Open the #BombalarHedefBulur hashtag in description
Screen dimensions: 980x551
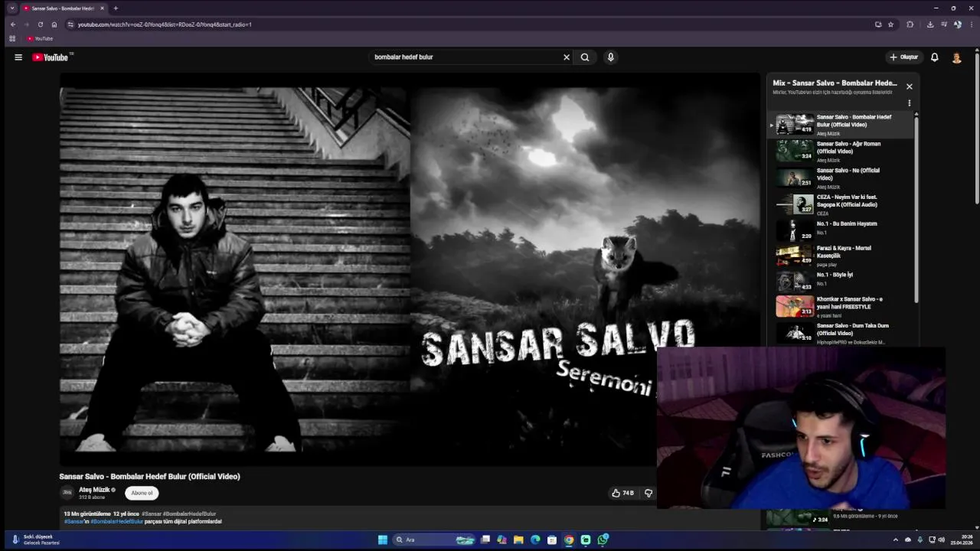click(x=116, y=521)
